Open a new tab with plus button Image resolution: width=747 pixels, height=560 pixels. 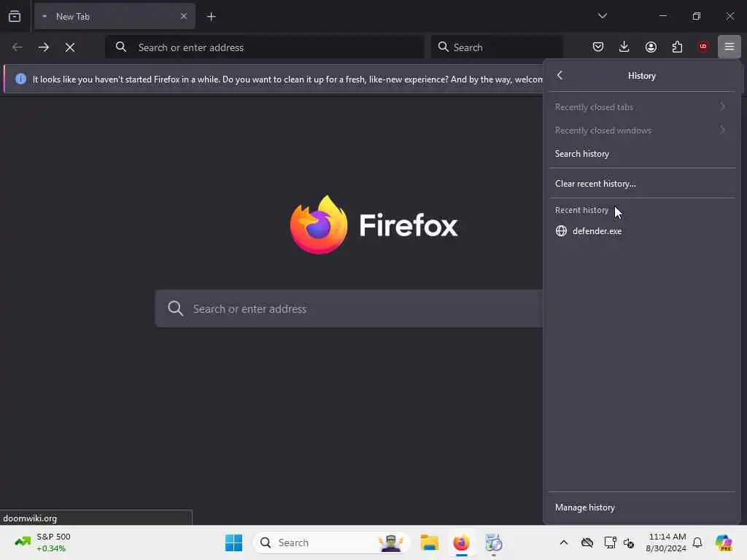coord(211,17)
